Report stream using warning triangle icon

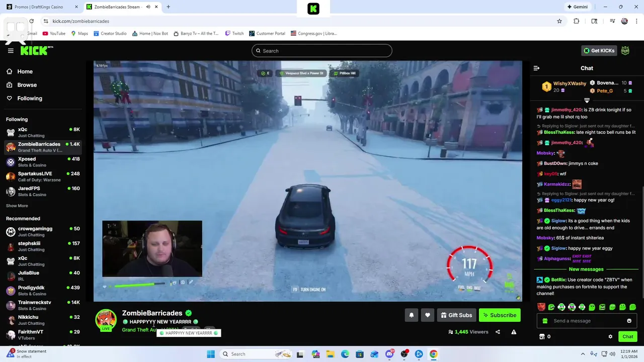tap(514, 332)
